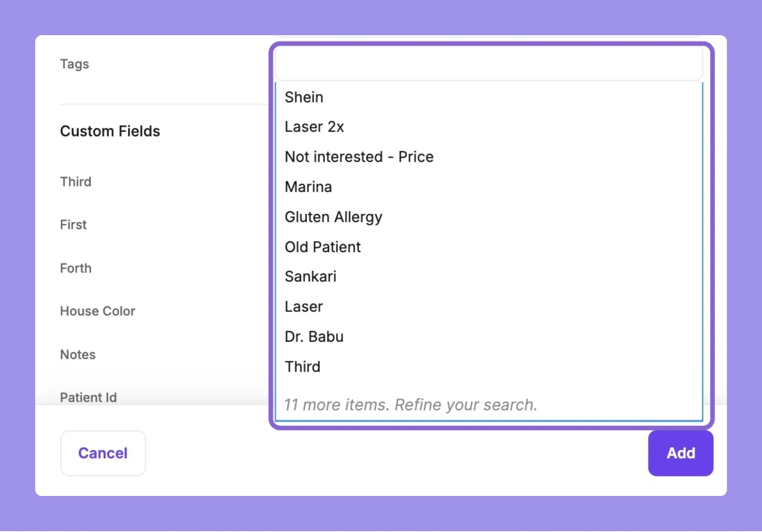Viewport: 762px width, 532px height.
Task: Click the Tags field label
Action: click(x=75, y=64)
